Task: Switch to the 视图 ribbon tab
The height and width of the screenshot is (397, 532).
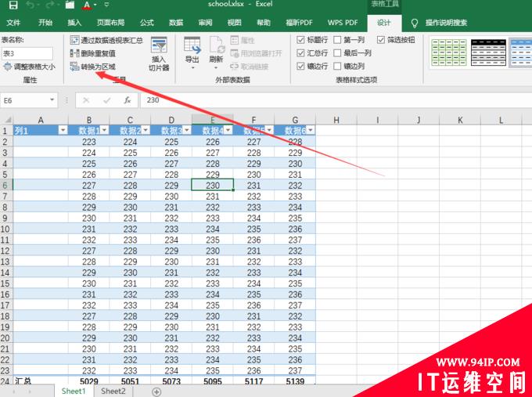Action: coord(235,23)
